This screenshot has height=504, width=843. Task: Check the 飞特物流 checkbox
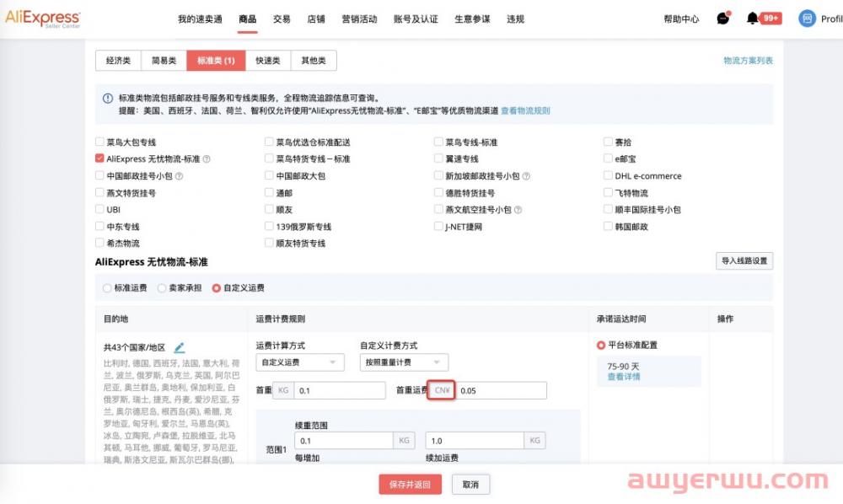click(608, 192)
